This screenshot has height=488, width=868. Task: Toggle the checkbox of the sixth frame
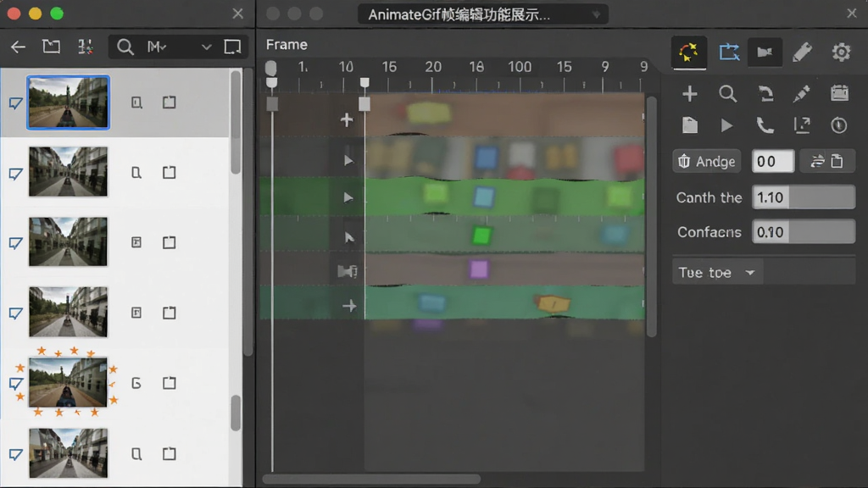(x=15, y=454)
